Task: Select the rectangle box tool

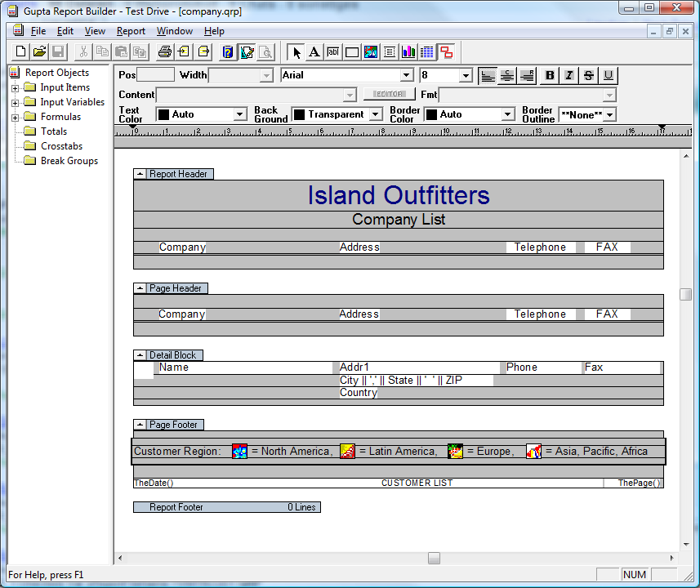Action: 352,52
